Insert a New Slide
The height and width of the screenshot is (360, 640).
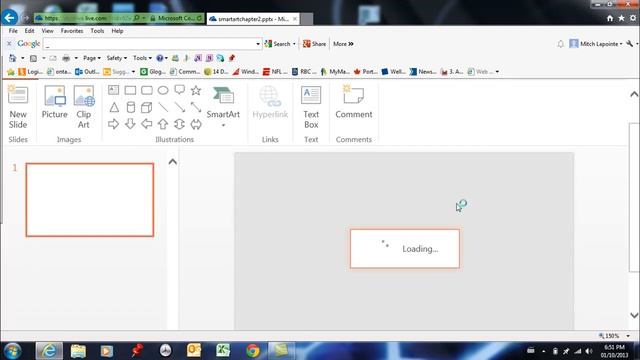(18, 107)
